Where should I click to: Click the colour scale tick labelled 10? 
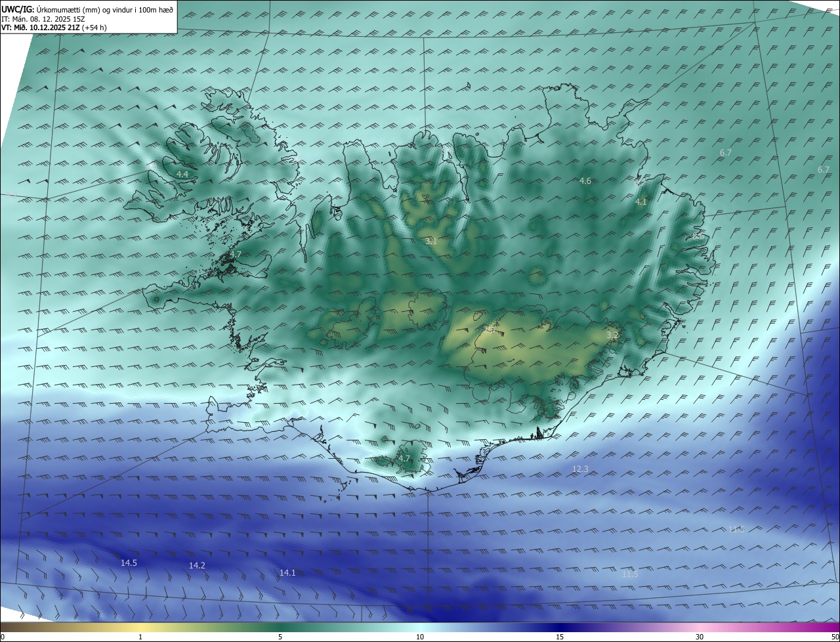[420, 637]
